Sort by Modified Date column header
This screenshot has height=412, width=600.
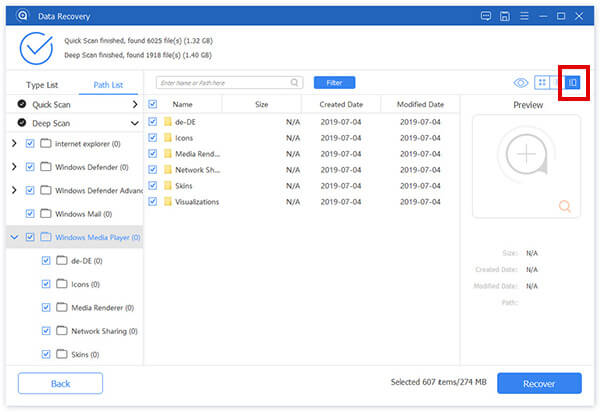(421, 104)
